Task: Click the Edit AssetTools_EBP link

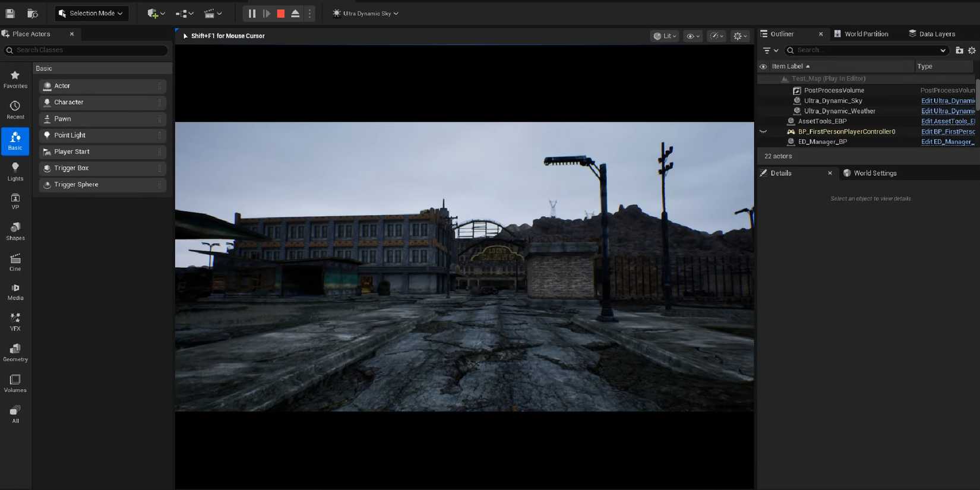Action: (947, 121)
